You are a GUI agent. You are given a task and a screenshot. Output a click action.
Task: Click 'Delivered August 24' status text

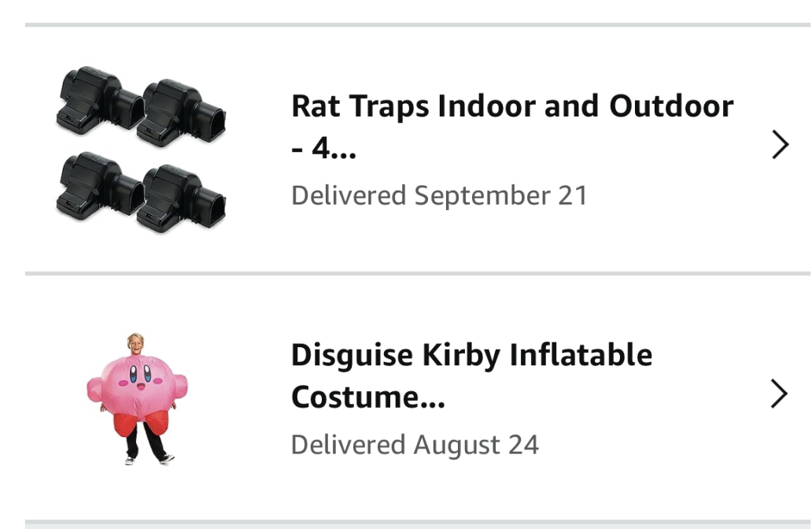click(x=415, y=445)
